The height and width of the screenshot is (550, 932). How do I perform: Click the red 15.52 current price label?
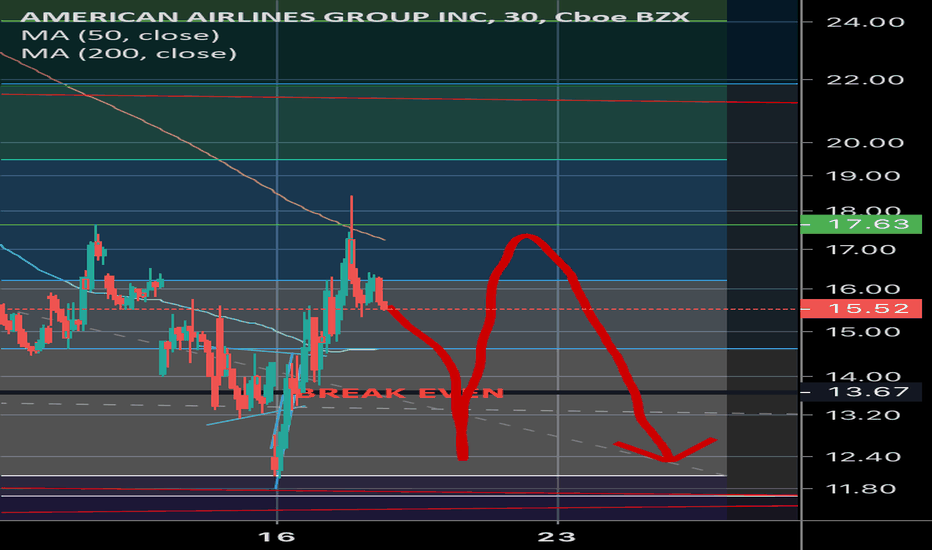[861, 309]
